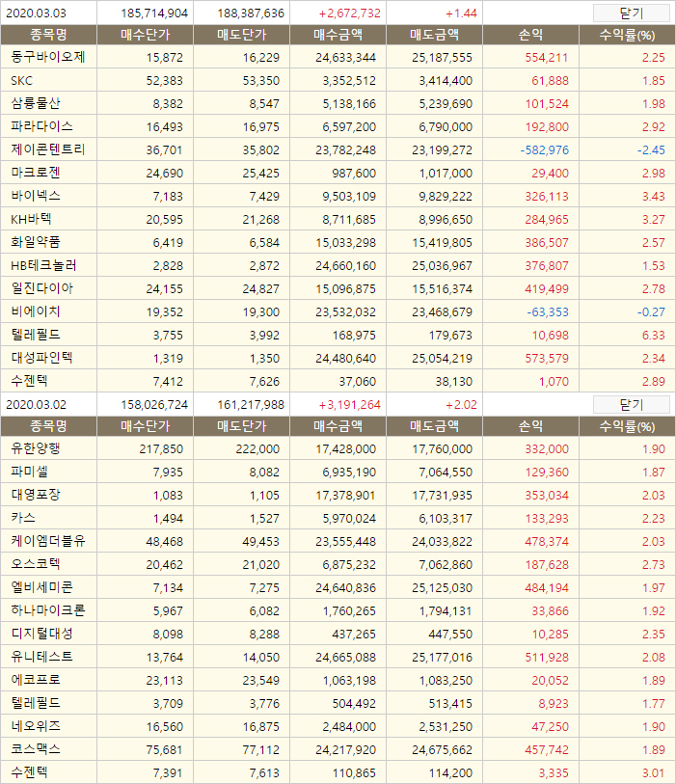The width and height of the screenshot is (676, 784).
Task: Click the +2.02 total return rate
Action: pyautogui.click(x=461, y=404)
